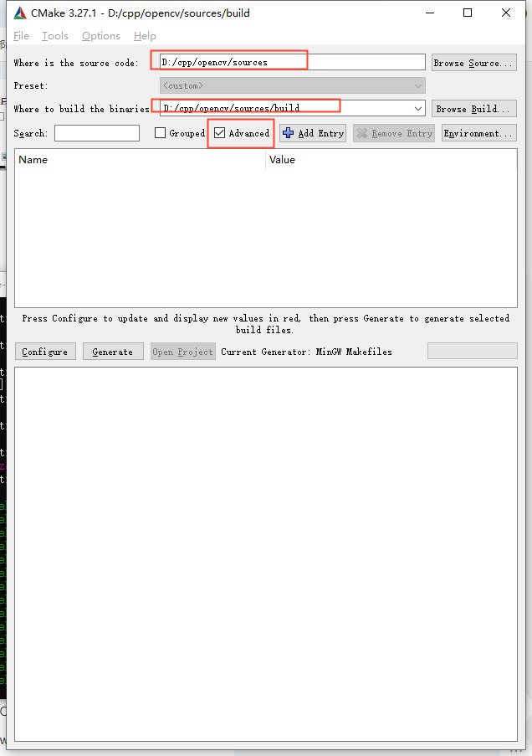Click the Generate button
532x756 pixels.
point(113,352)
